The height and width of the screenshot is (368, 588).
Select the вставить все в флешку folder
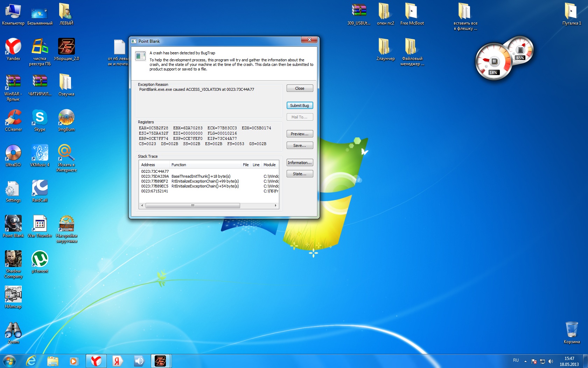coord(465,17)
